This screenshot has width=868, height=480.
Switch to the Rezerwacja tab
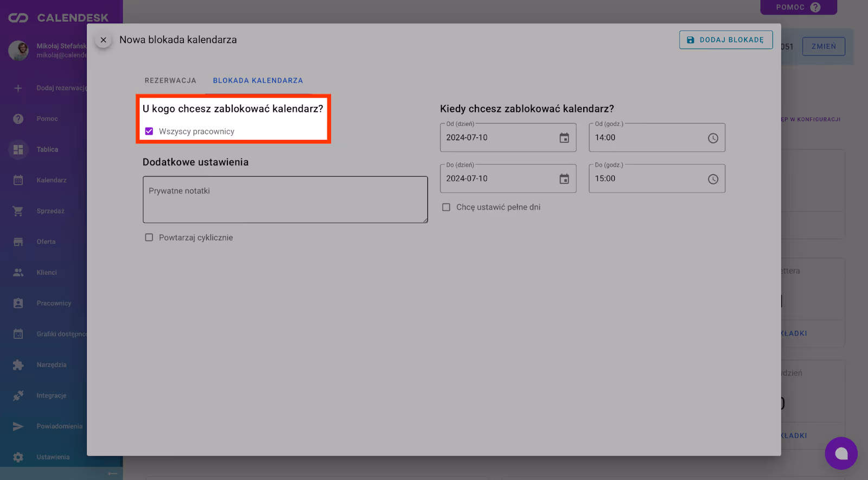click(x=170, y=80)
